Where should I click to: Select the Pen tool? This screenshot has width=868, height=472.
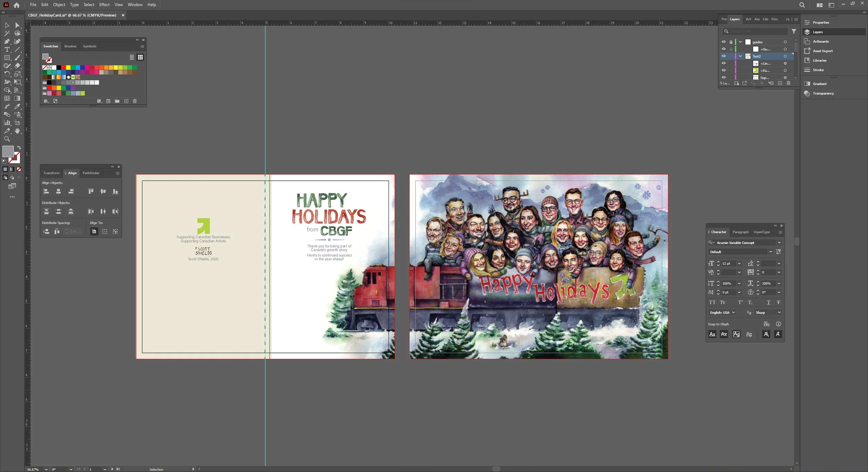click(x=7, y=41)
